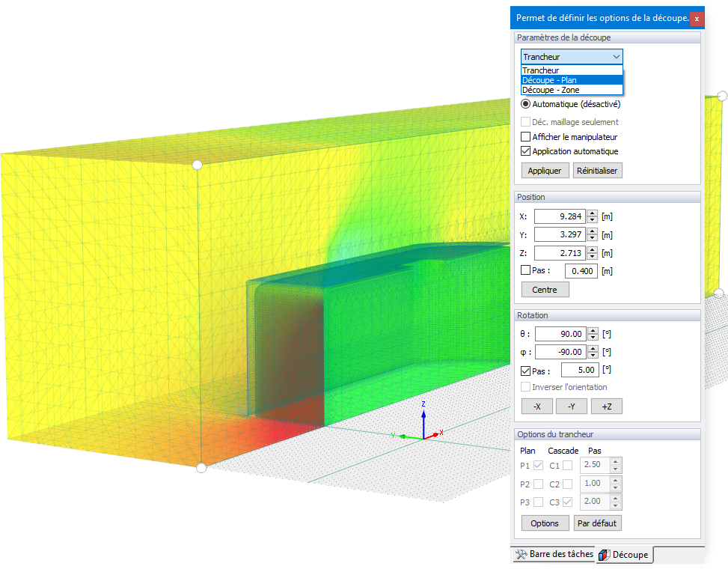The width and height of the screenshot is (728, 569).
Task: Click the Réinitialiser button
Action: [597, 171]
